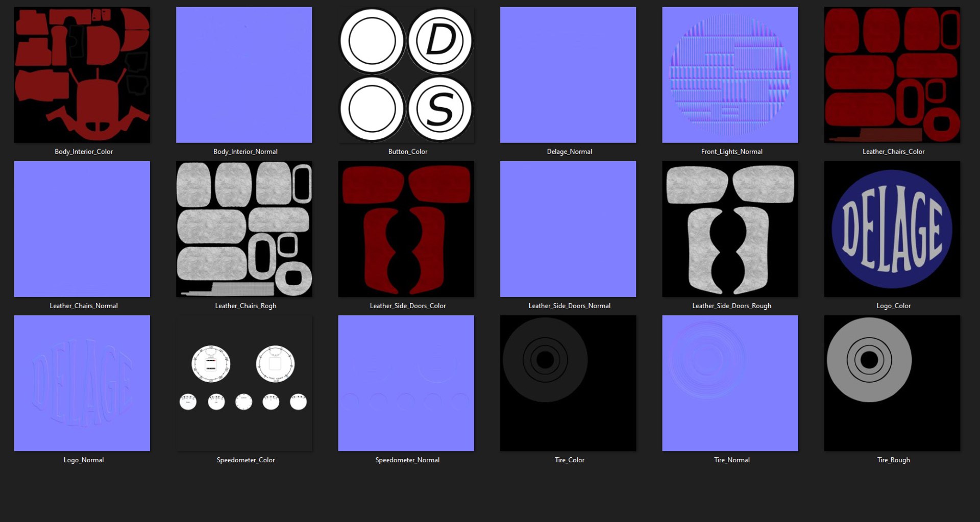Click the Tire_Rough file name label
Screen dimensions: 980x522
click(893, 460)
